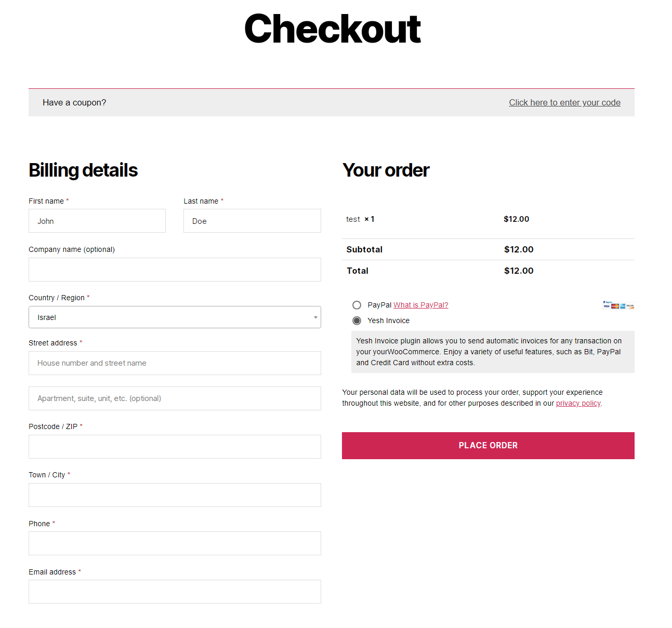Click the Place Order button

tap(488, 446)
